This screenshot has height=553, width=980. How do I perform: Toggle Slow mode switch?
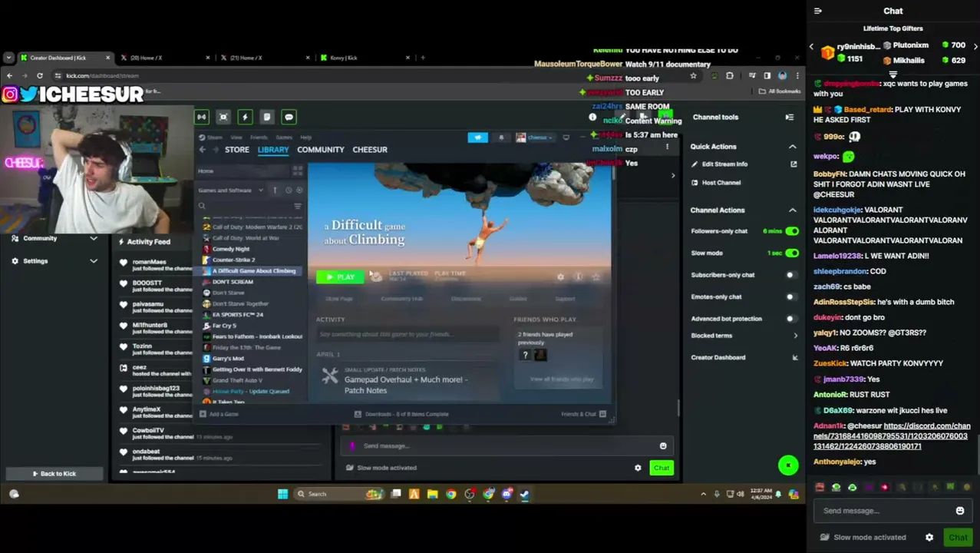(x=792, y=253)
